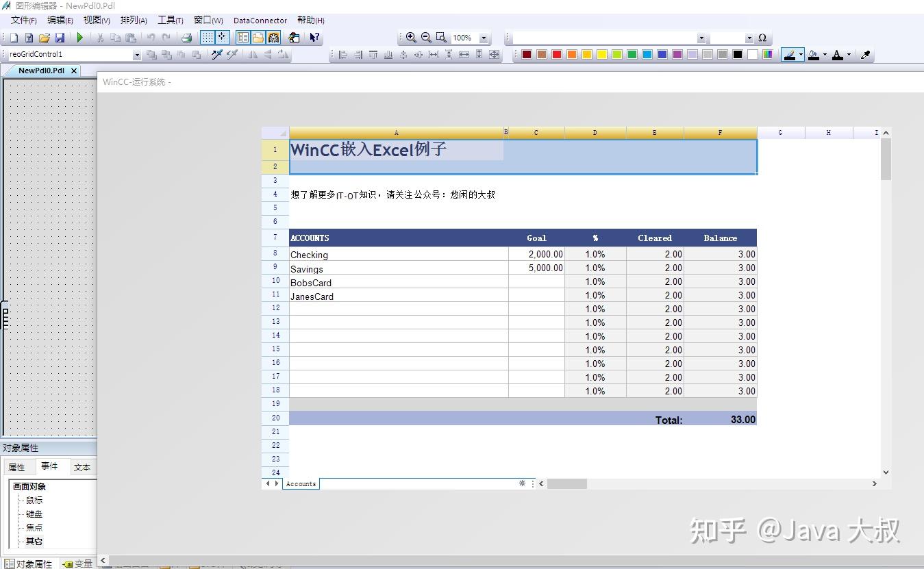This screenshot has height=569, width=924.
Task: Open the reoGridControl1 object selection dropdown
Action: coord(138,54)
